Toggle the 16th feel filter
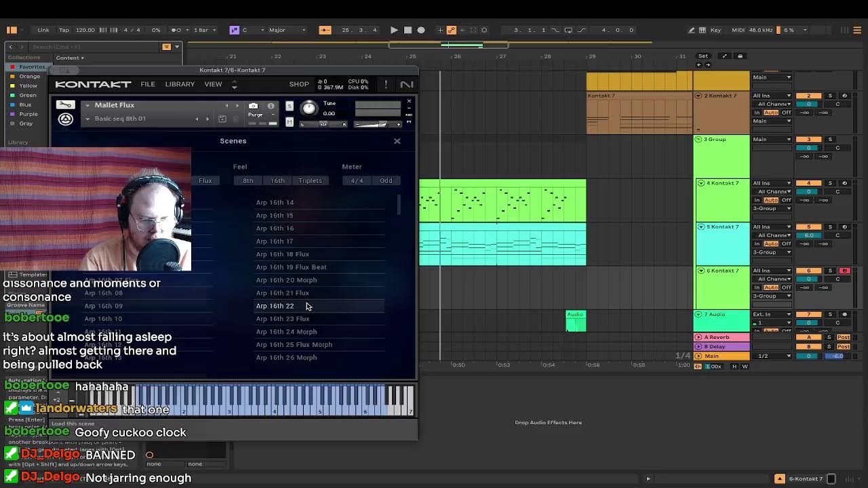Image resolution: width=868 pixels, height=488 pixels. (278, 181)
